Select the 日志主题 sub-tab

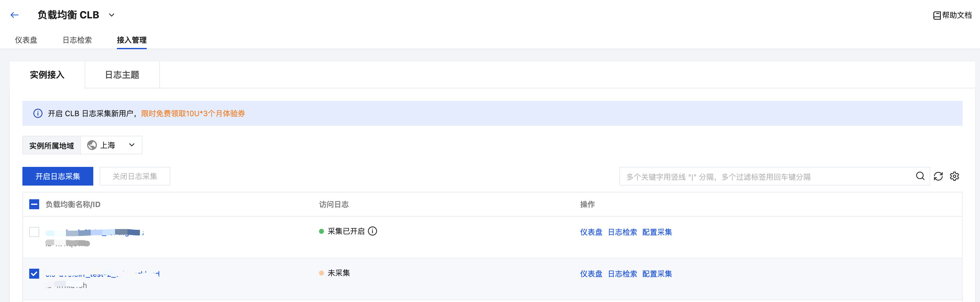coord(122,75)
